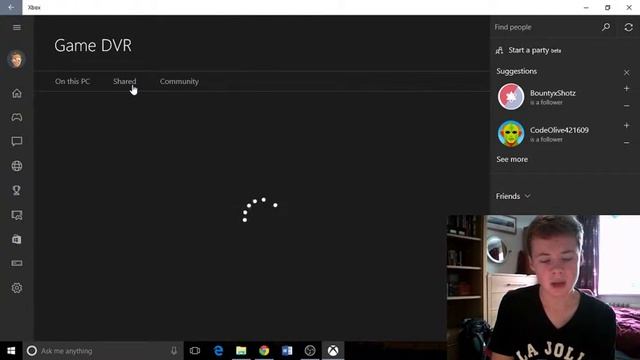Open the profile avatar in sidebar
The width and height of the screenshot is (640, 360).
coord(16,60)
